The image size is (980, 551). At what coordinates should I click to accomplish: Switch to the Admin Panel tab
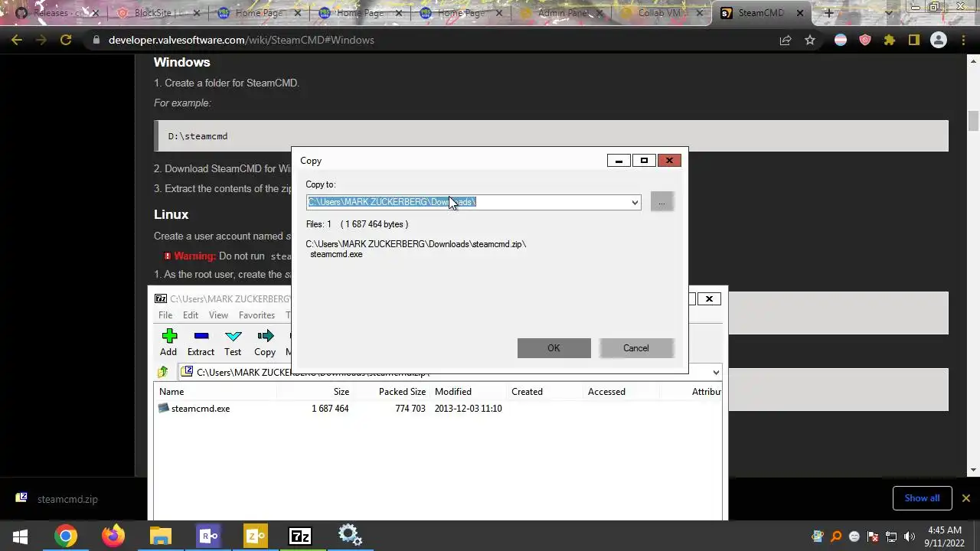(x=563, y=13)
